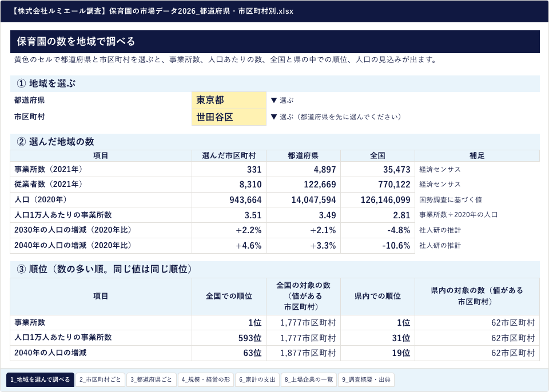This screenshot has height=392, width=549.
Task: Select the prefecture employee value 122,669
Action: [303, 184]
